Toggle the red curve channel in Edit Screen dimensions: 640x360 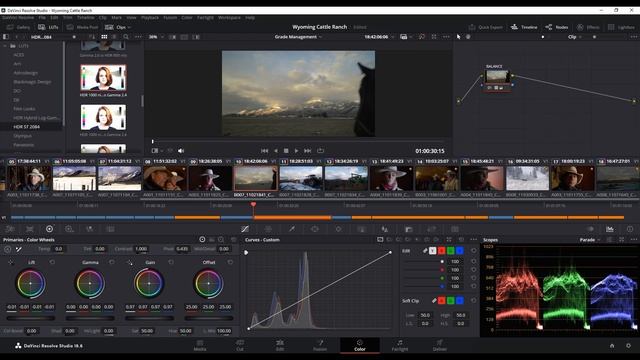(x=441, y=251)
